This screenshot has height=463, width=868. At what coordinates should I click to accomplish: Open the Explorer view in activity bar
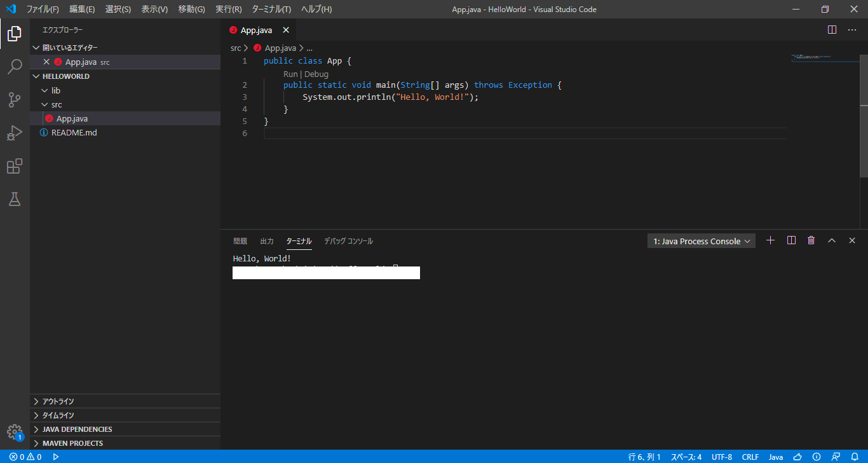click(x=15, y=34)
